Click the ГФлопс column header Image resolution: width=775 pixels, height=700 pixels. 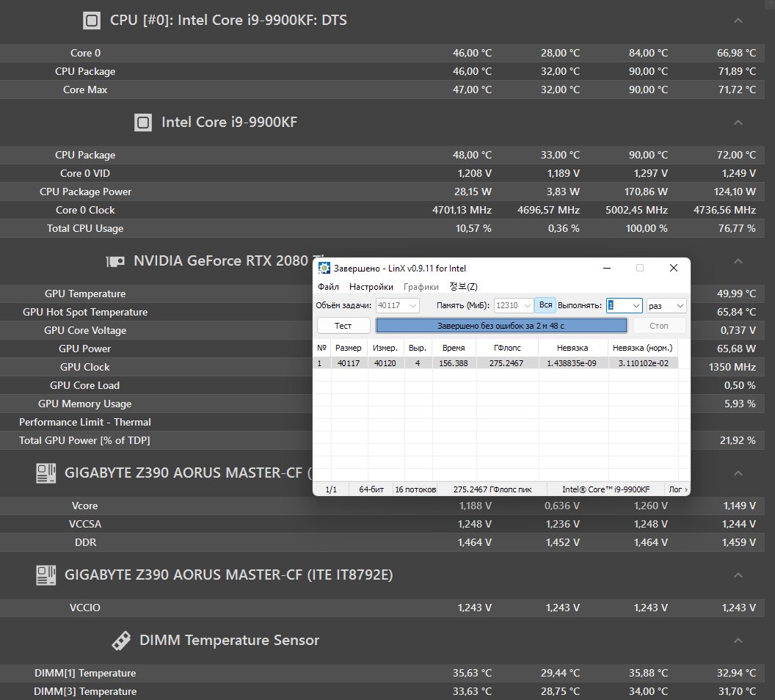pyautogui.click(x=507, y=349)
